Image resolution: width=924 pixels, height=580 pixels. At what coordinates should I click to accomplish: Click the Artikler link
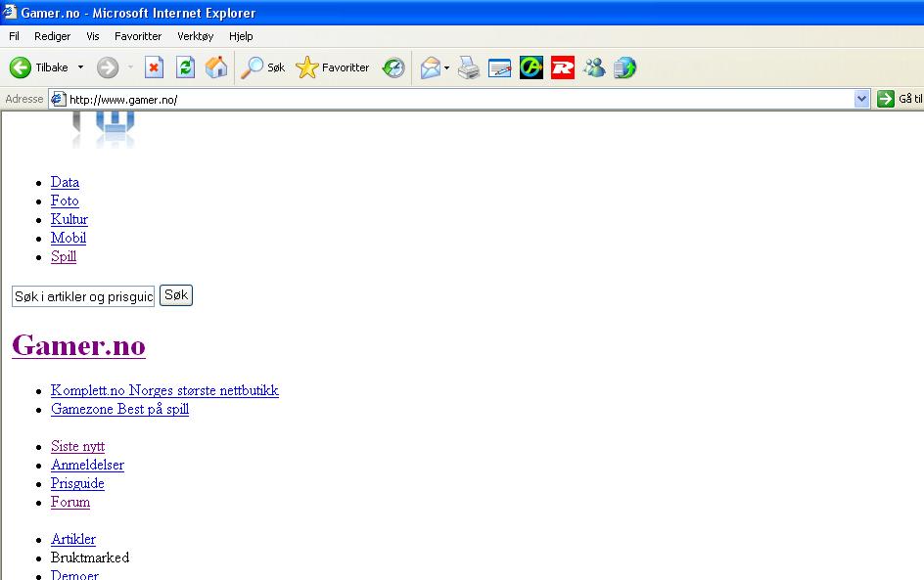click(73, 539)
